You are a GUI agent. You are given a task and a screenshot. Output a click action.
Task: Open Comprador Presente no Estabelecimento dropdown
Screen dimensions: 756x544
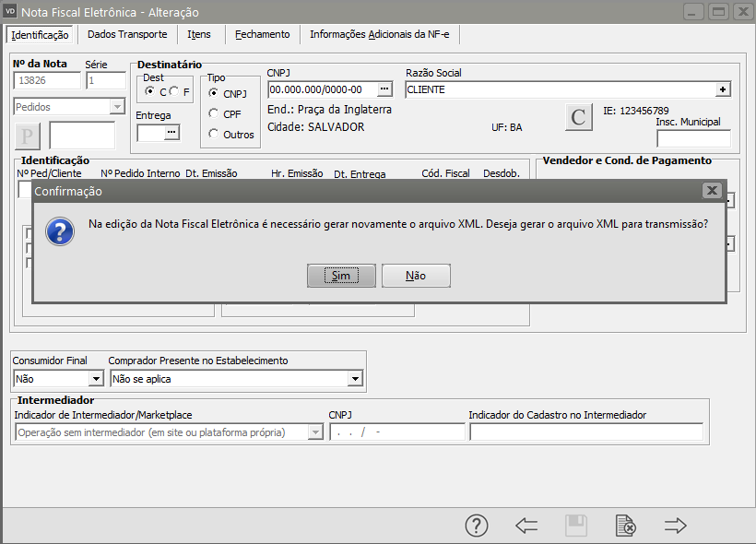click(355, 379)
